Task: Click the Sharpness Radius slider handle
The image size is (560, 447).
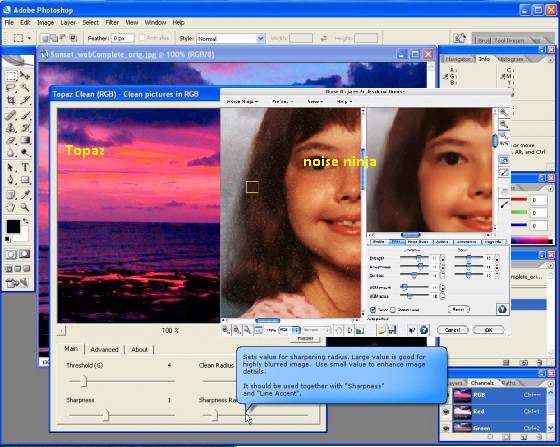Action: pos(214,415)
